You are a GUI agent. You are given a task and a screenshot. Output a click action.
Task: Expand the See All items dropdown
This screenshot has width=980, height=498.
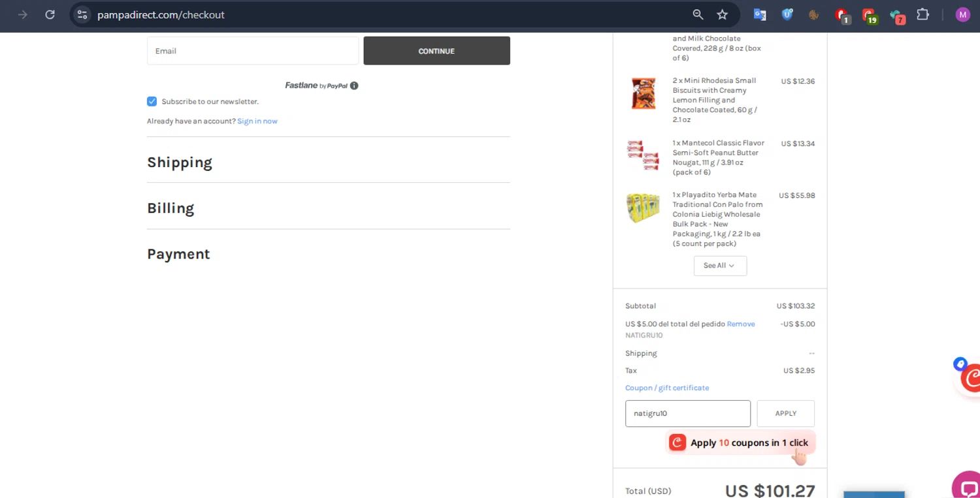[720, 266]
